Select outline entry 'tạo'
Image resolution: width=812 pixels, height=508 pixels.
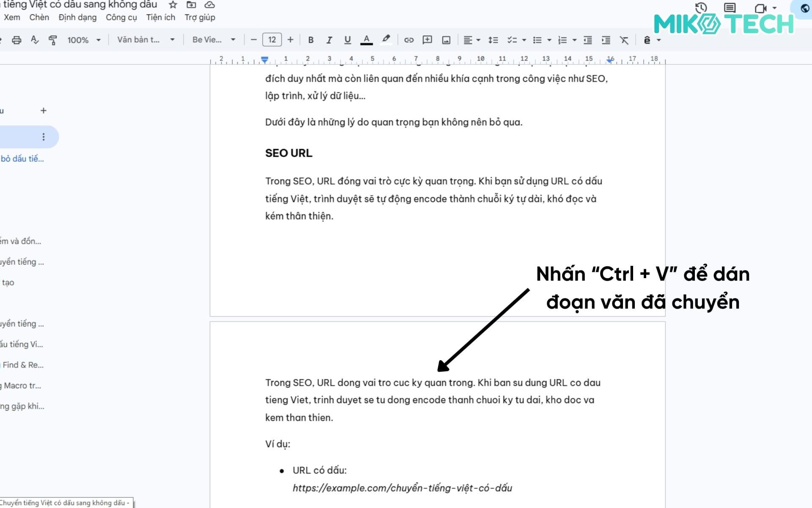click(x=8, y=282)
